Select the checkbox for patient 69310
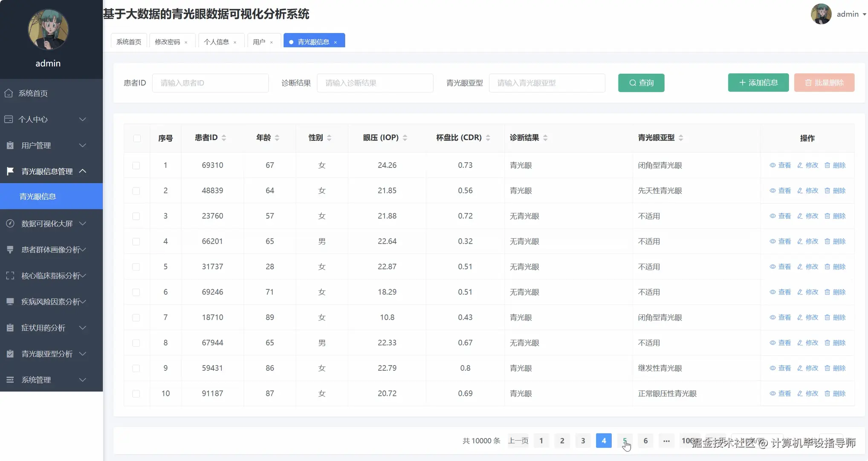Image resolution: width=868 pixels, height=461 pixels. click(x=136, y=165)
